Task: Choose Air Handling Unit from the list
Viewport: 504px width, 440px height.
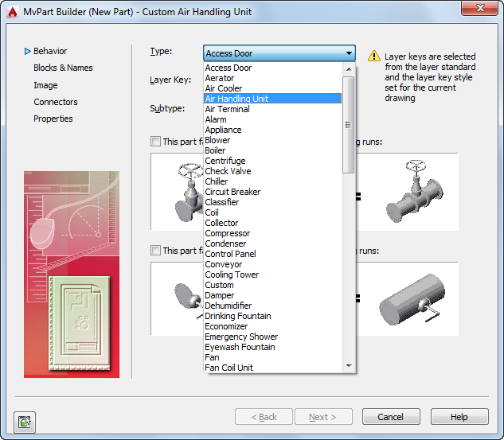Action: (273, 99)
